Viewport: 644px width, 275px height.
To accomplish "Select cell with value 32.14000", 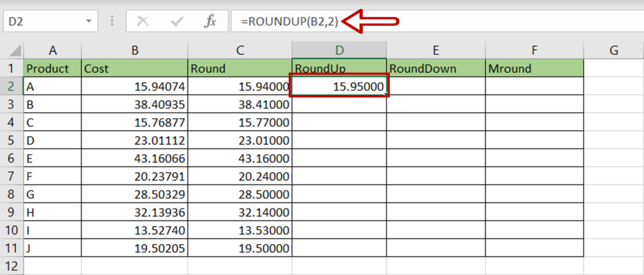I will click(240, 212).
